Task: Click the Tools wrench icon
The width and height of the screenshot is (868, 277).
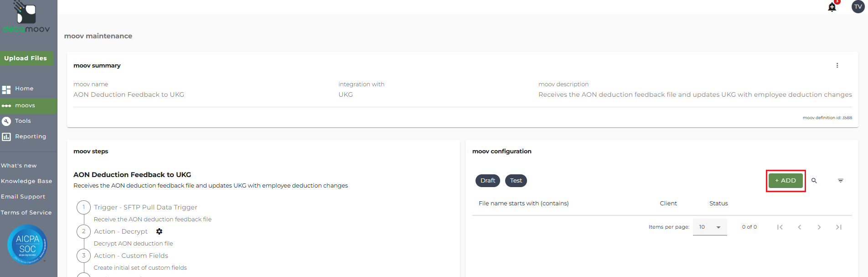Action: [x=6, y=121]
